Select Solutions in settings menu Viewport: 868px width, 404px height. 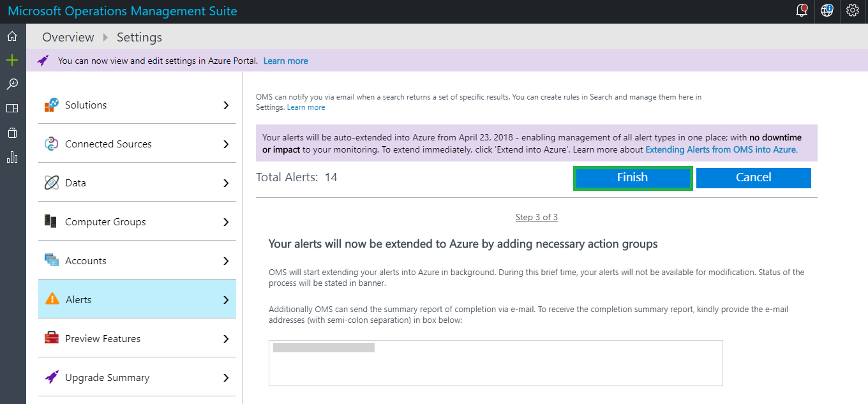coord(137,105)
